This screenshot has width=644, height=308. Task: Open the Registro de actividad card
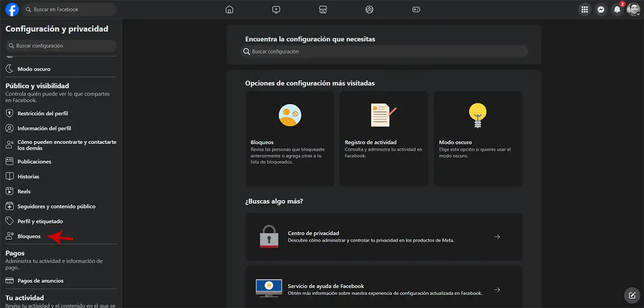click(384, 139)
